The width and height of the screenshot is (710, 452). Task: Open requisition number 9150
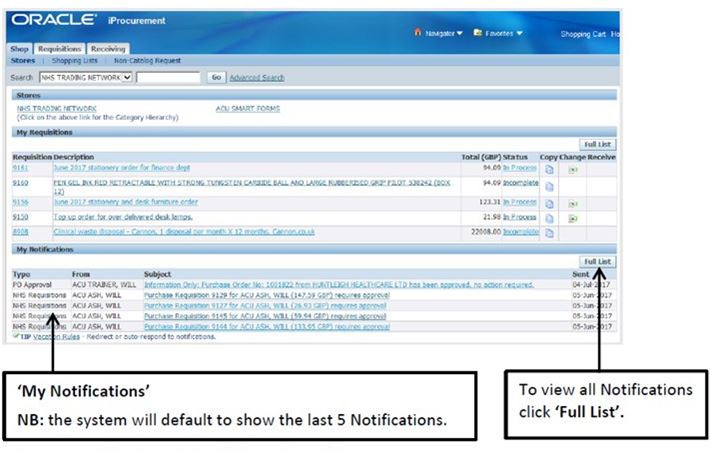pos(20,217)
